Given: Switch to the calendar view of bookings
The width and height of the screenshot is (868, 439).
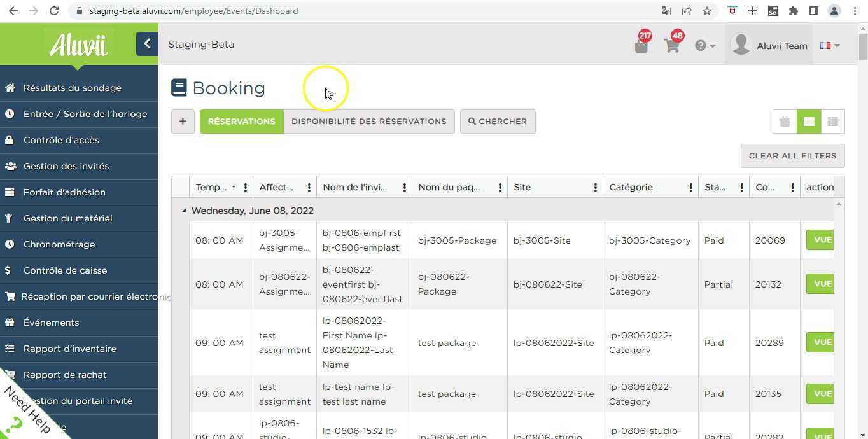Looking at the screenshot, I should [784, 122].
